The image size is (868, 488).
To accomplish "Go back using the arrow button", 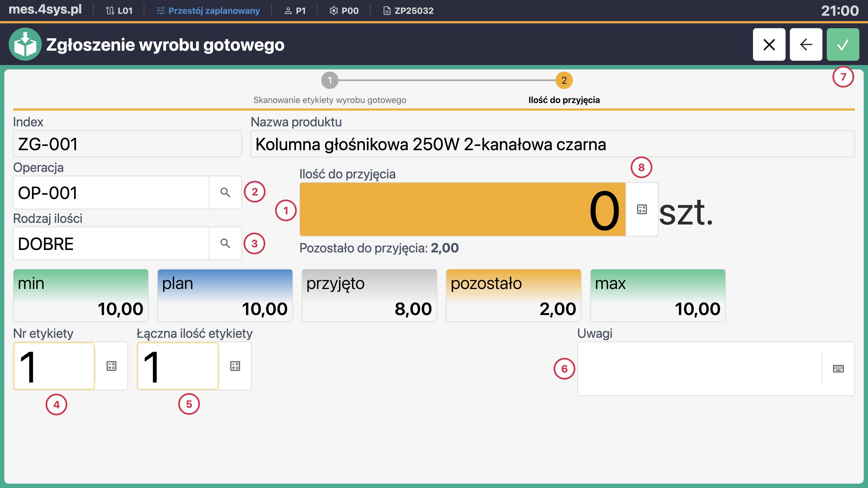I will coord(806,44).
